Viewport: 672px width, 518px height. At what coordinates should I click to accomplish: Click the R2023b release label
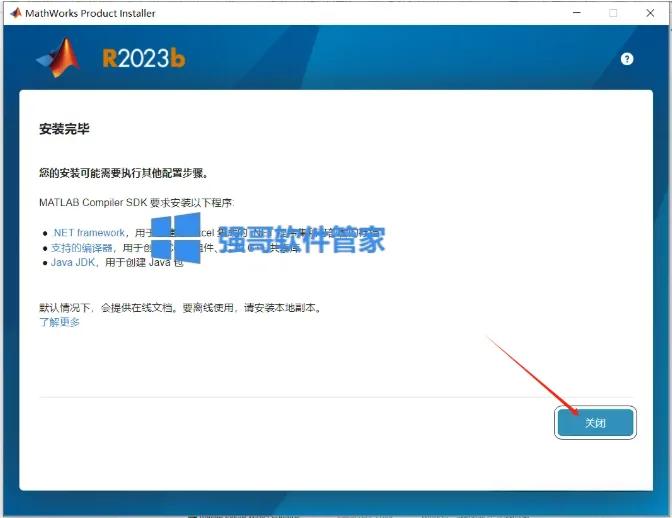[144, 58]
